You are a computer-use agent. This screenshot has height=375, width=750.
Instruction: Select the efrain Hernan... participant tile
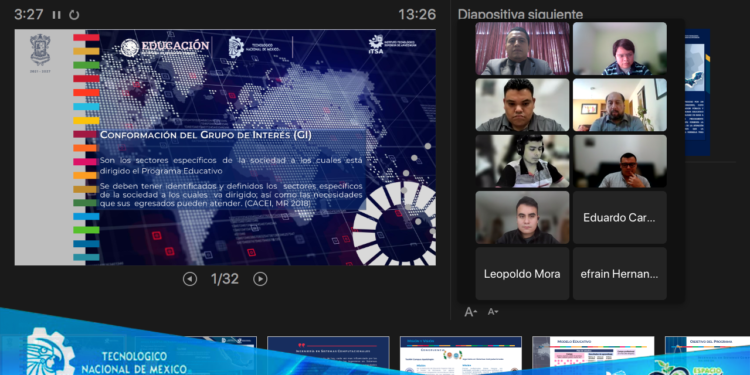619,274
